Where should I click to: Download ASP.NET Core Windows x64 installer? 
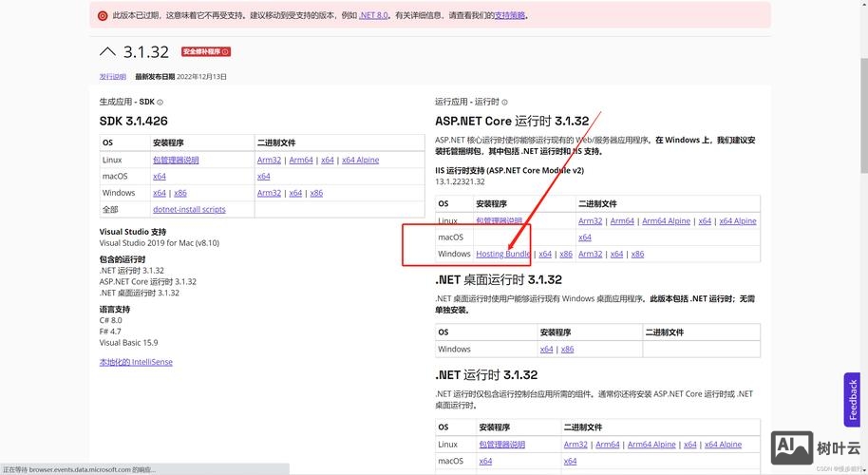545,254
